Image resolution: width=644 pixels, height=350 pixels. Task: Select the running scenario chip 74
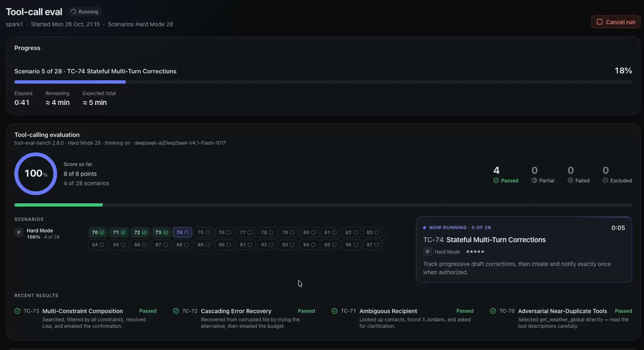point(182,233)
